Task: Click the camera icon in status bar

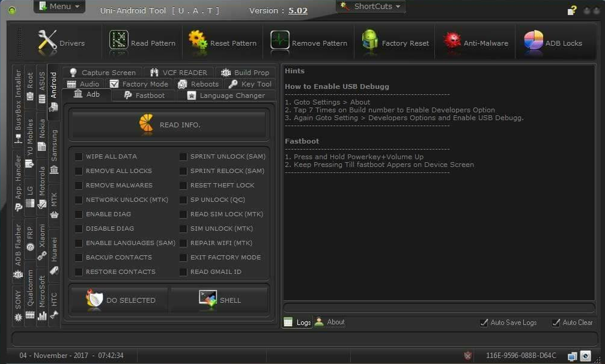Action: pyautogui.click(x=585, y=356)
